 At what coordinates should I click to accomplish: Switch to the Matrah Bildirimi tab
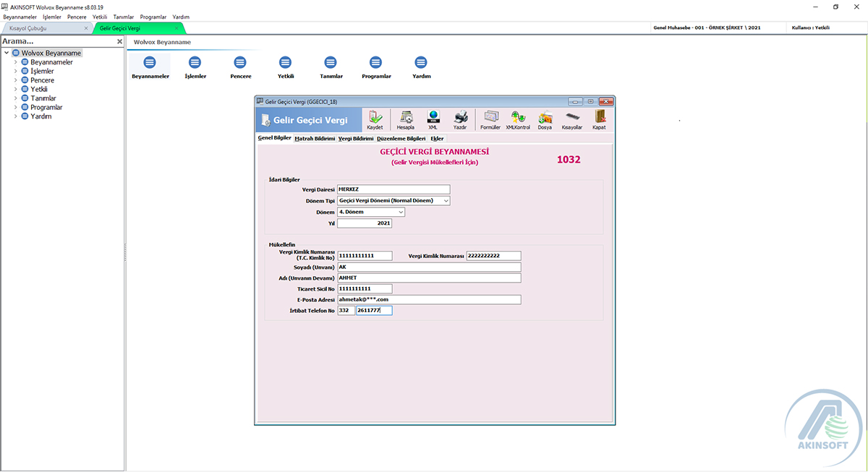point(315,138)
